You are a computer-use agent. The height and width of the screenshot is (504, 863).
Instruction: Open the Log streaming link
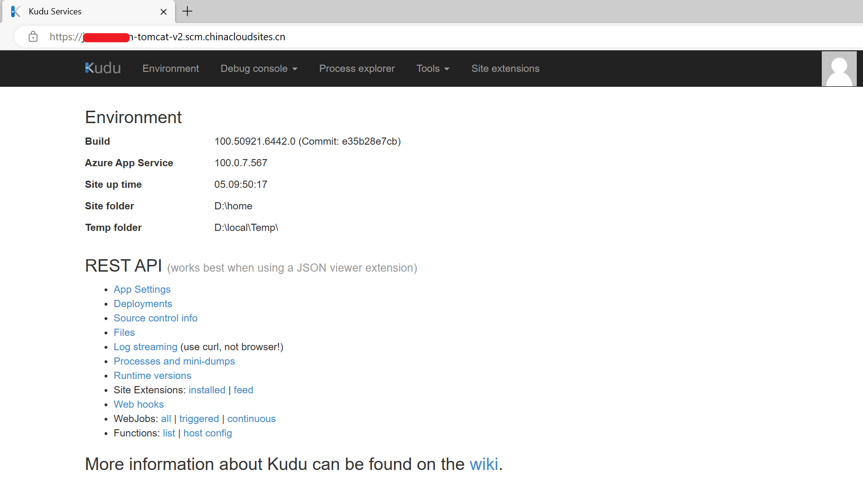pos(145,347)
